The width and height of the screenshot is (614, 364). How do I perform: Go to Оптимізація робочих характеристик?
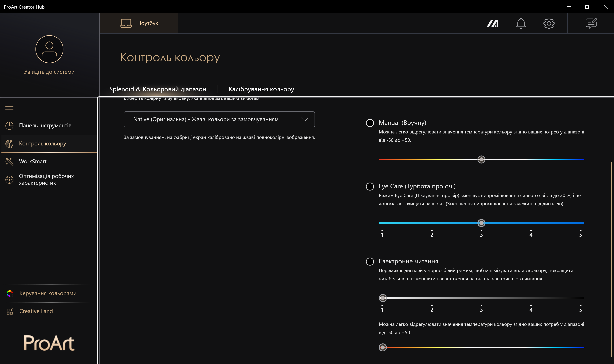coord(46,179)
